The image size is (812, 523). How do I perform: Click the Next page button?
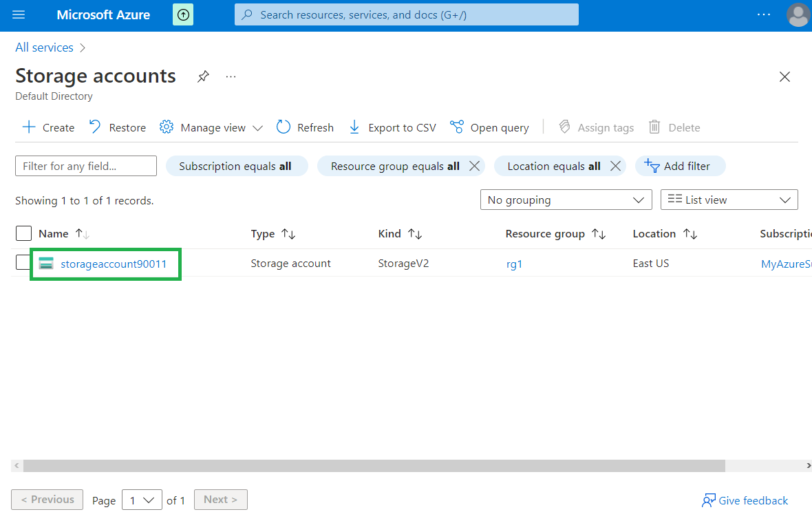221,500
